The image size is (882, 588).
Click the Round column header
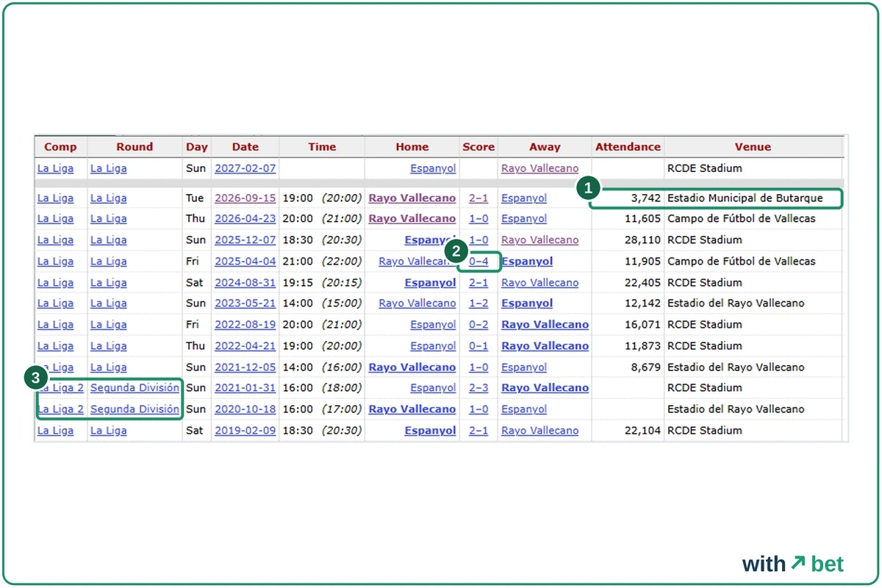pyautogui.click(x=135, y=147)
